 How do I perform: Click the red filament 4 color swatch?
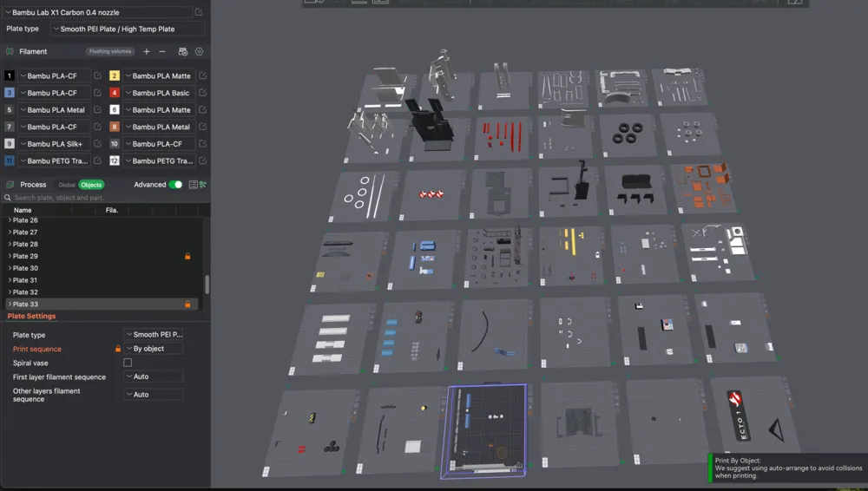tap(115, 93)
